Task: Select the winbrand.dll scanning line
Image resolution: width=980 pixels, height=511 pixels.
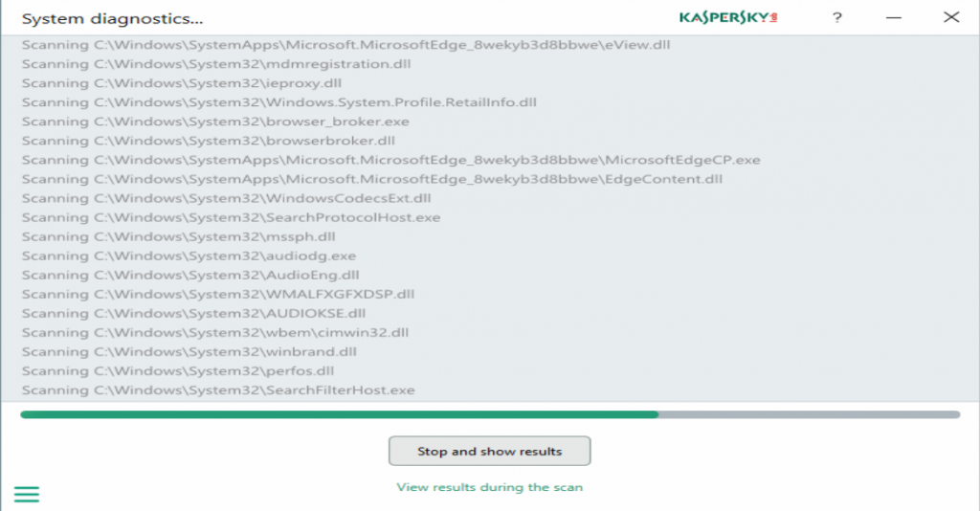Action: pyautogui.click(x=189, y=352)
